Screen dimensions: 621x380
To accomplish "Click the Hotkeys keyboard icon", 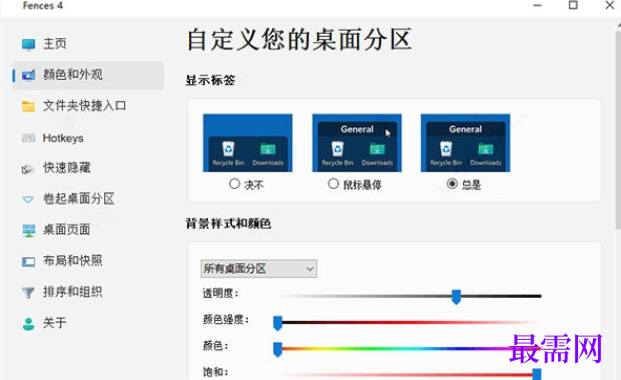I will 29,138.
